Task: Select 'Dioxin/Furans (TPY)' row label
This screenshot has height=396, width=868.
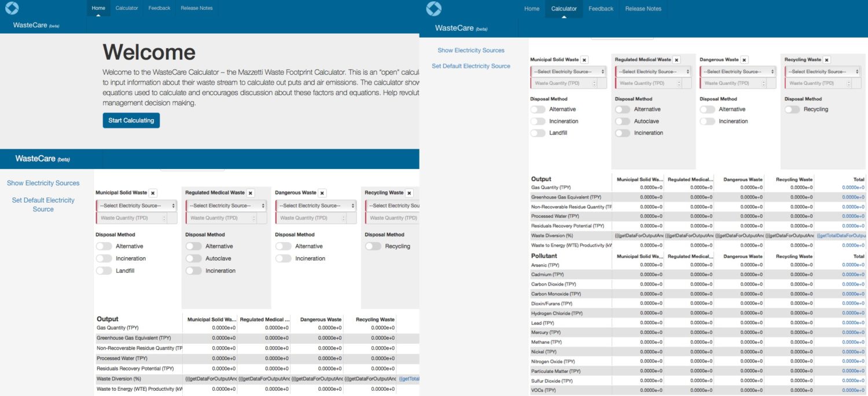Action: coord(552,304)
